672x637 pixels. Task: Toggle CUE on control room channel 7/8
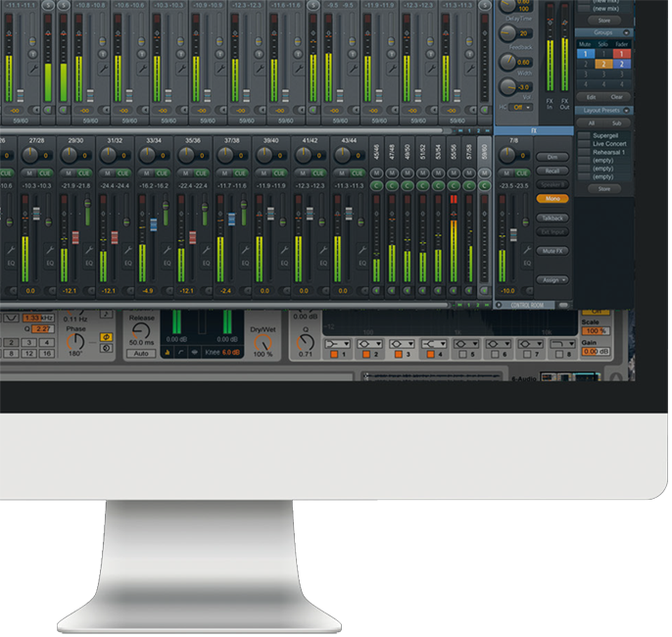tap(522, 173)
